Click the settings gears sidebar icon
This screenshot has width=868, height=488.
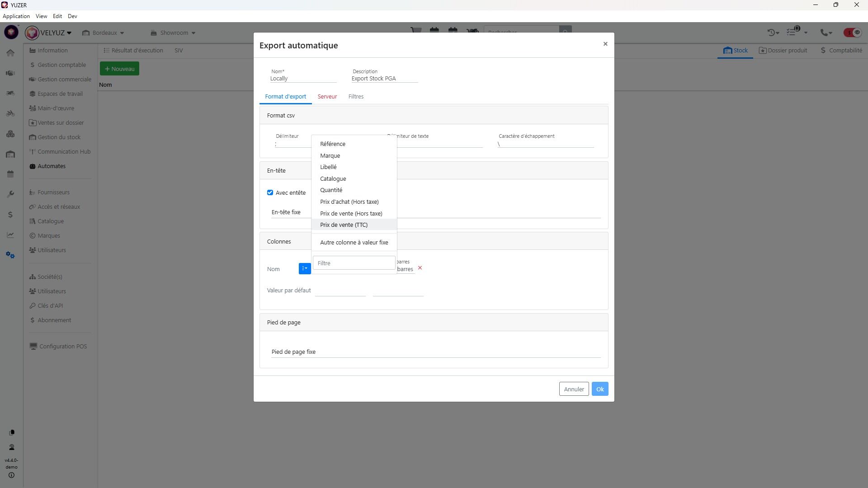pos(10,255)
